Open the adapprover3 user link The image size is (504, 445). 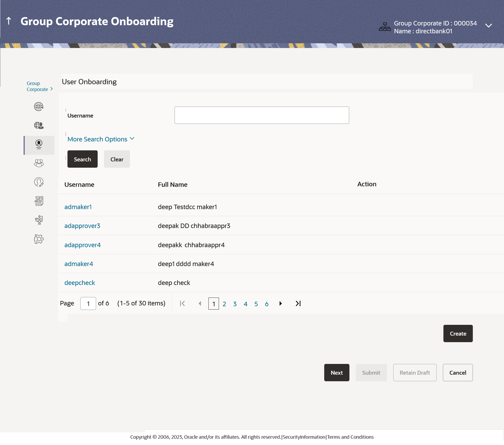(x=82, y=226)
